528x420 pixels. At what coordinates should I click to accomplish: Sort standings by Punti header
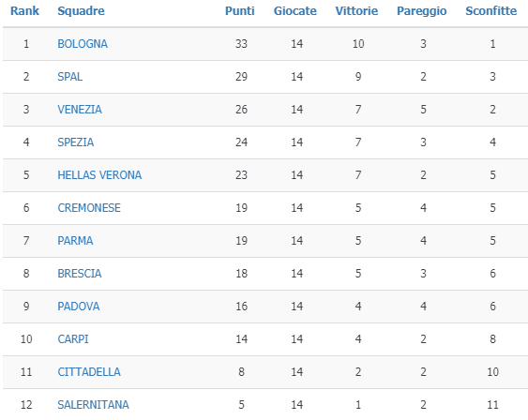click(x=240, y=10)
